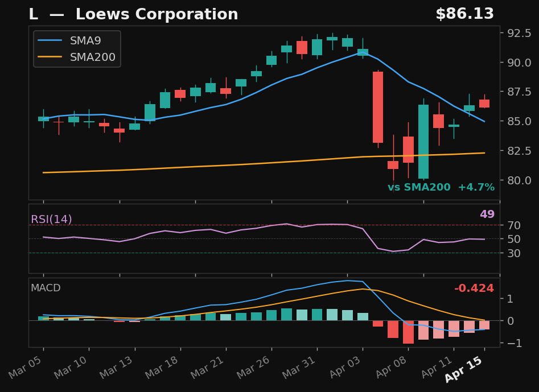Click the 82.5 price axis label
The width and height of the screenshot is (539, 392).
[x=520, y=150]
